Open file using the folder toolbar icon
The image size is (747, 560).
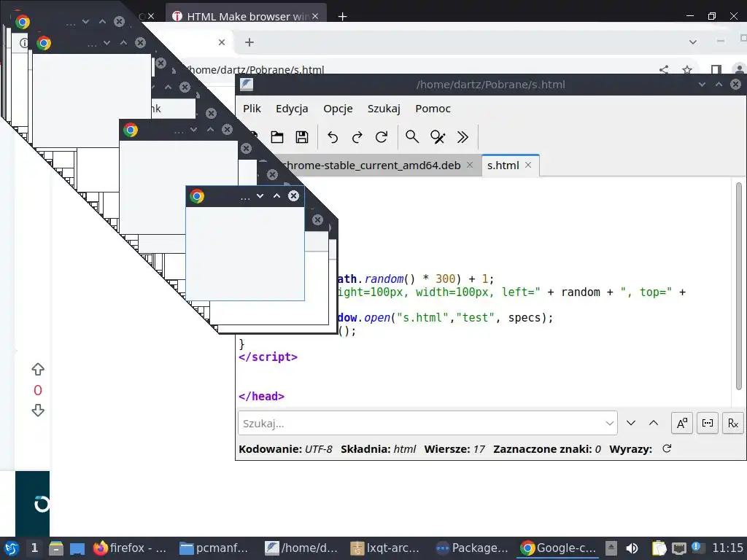tap(277, 137)
